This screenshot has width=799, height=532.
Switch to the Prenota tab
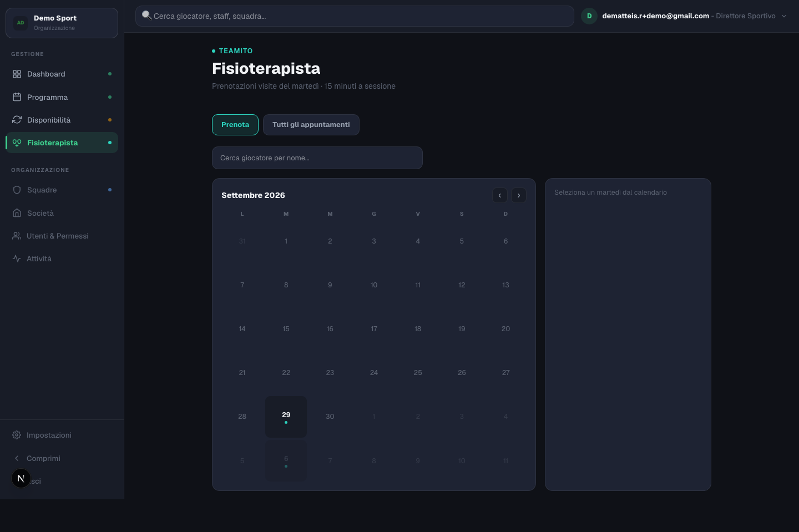[x=235, y=125]
